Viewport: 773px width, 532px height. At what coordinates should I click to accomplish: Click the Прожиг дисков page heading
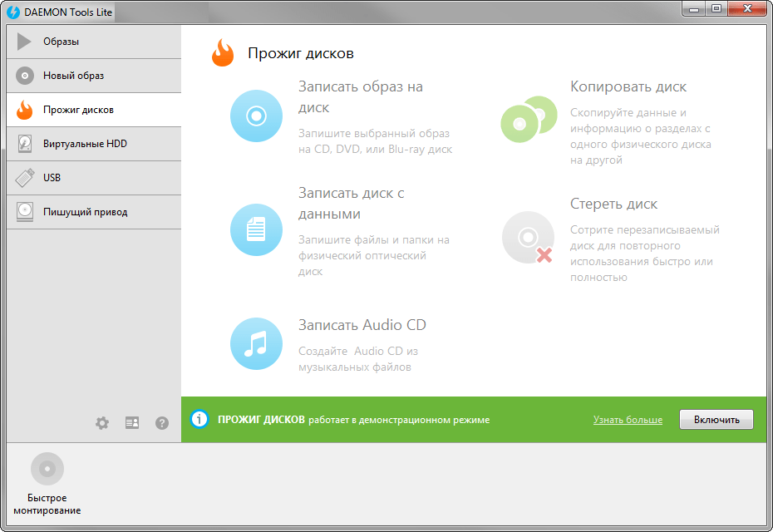pyautogui.click(x=301, y=53)
